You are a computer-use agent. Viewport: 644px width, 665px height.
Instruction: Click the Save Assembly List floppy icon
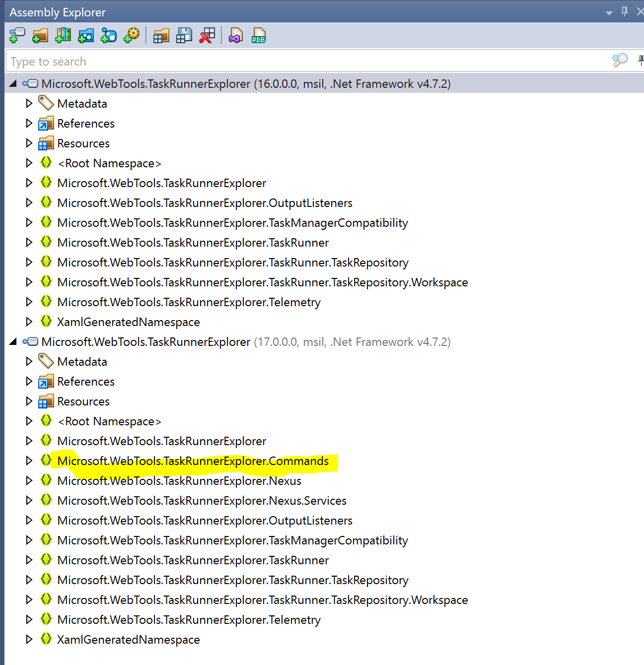click(184, 35)
